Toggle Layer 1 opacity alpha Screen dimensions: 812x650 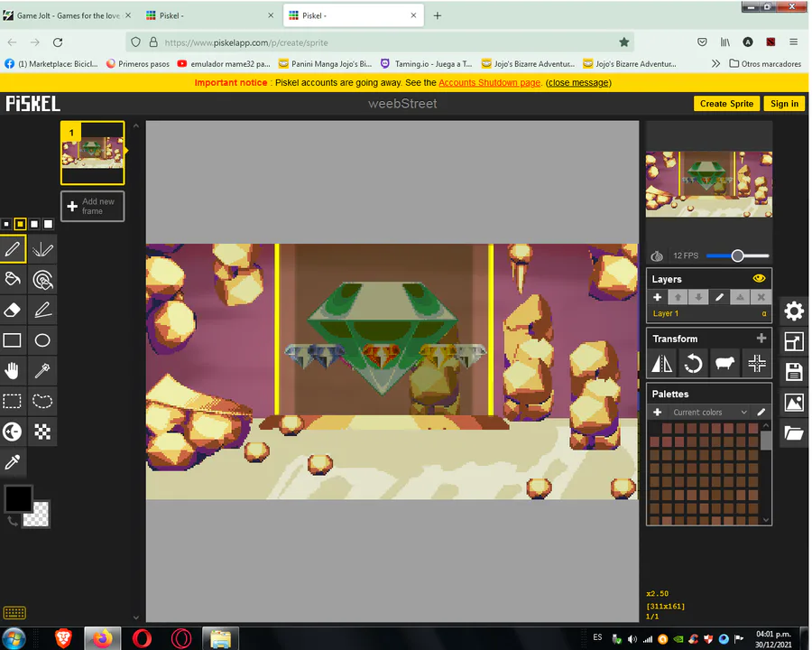click(x=764, y=313)
